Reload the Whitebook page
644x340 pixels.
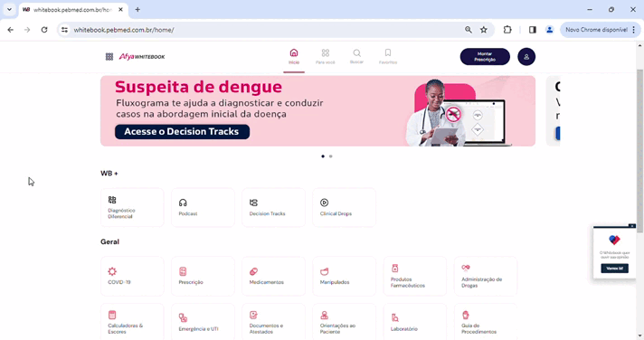[x=44, y=30]
